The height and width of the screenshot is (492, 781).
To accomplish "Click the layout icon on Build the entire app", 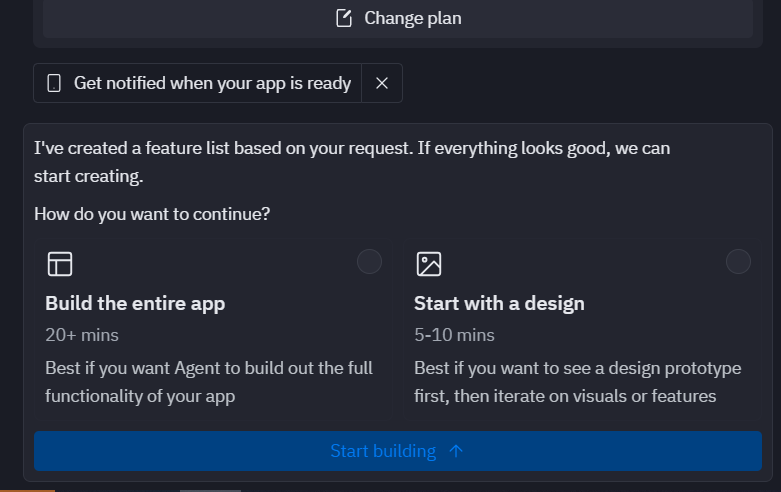I will (60, 263).
